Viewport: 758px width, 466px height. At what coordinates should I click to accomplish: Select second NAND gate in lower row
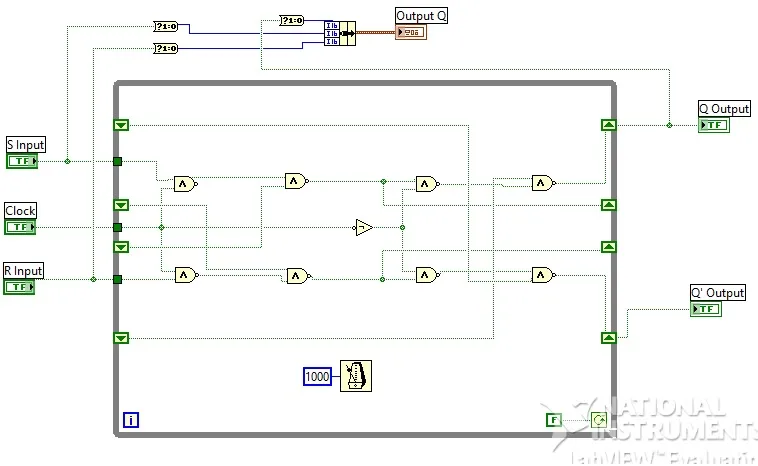tap(299, 276)
